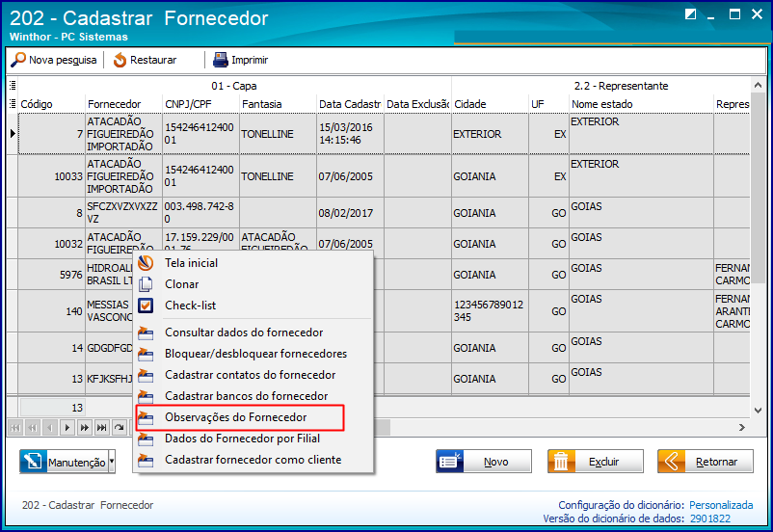Open column chooser icon beside Código header
This screenshot has width=773, height=532.
click(x=13, y=104)
